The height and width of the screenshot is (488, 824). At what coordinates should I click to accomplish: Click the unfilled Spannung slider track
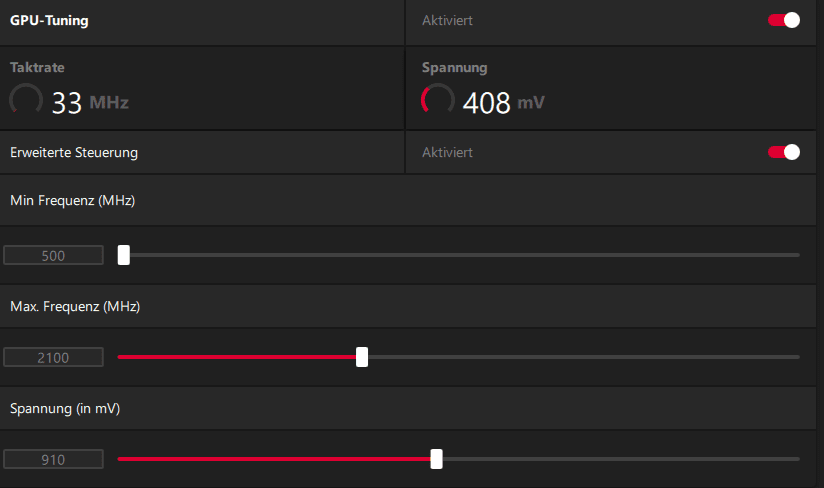[620, 459]
